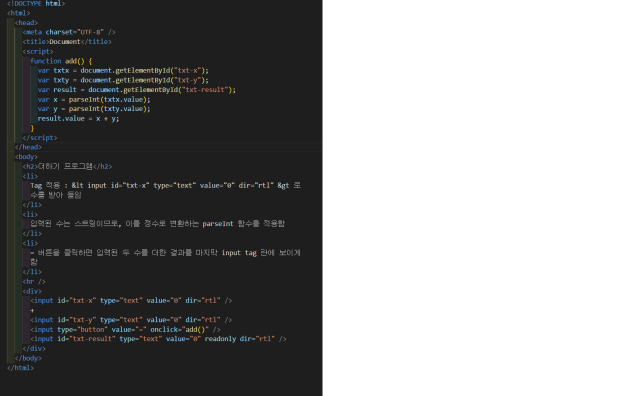Image resolution: width=620 pixels, height=396 pixels.
Task: Click the h2 heading line with Korean text
Action: coord(67,167)
